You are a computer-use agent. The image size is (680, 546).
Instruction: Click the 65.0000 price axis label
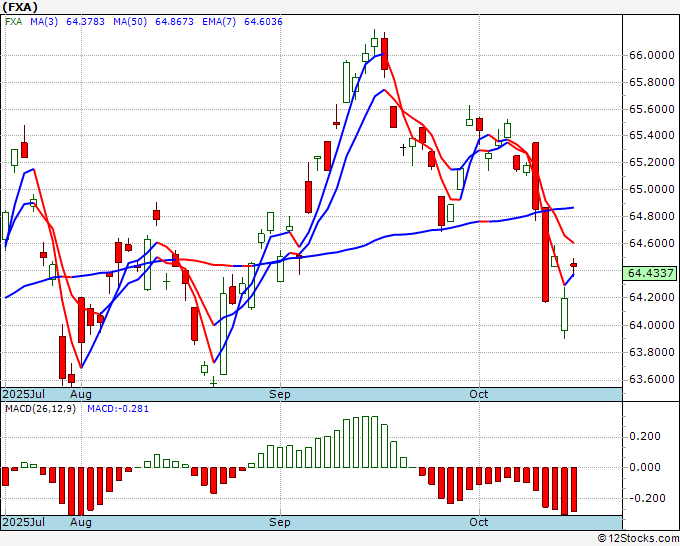pyautogui.click(x=651, y=190)
